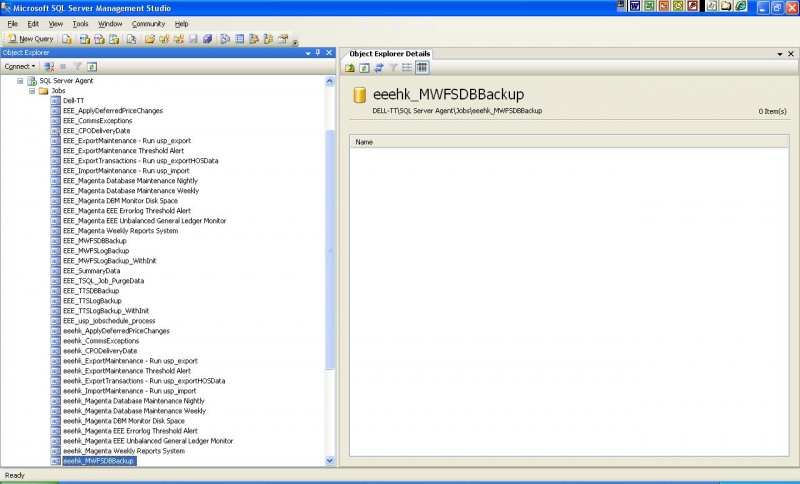
Task: Select the eeehk_CPODeliveryDate job
Action: (x=100, y=351)
